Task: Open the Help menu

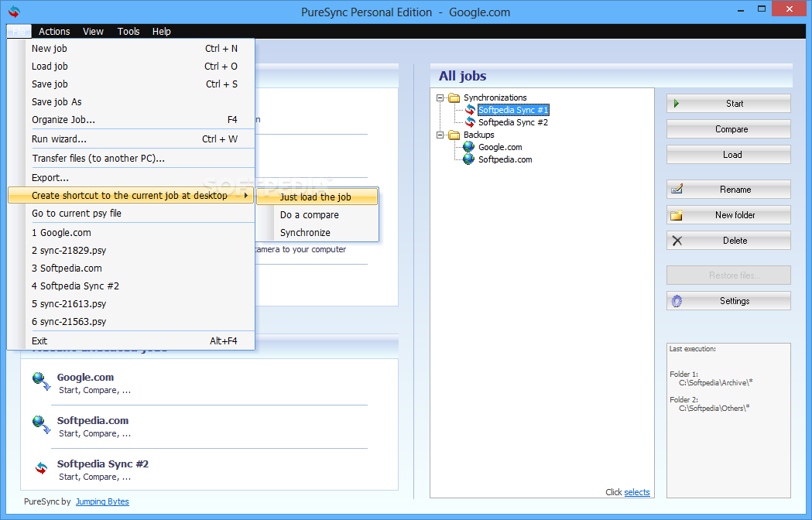Action: point(162,31)
